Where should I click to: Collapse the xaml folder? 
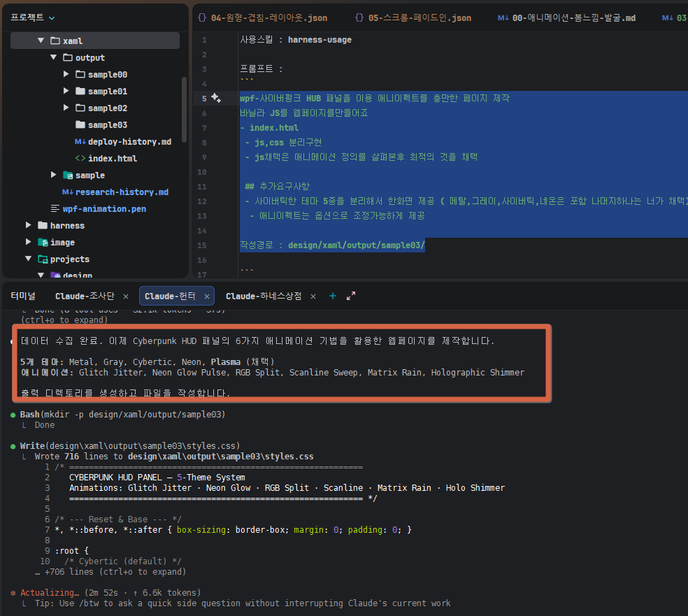(x=41, y=41)
